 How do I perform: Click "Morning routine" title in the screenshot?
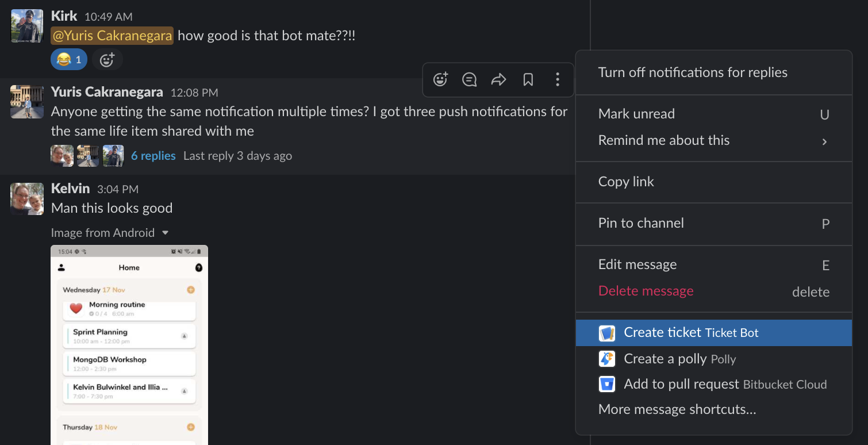[x=117, y=305]
